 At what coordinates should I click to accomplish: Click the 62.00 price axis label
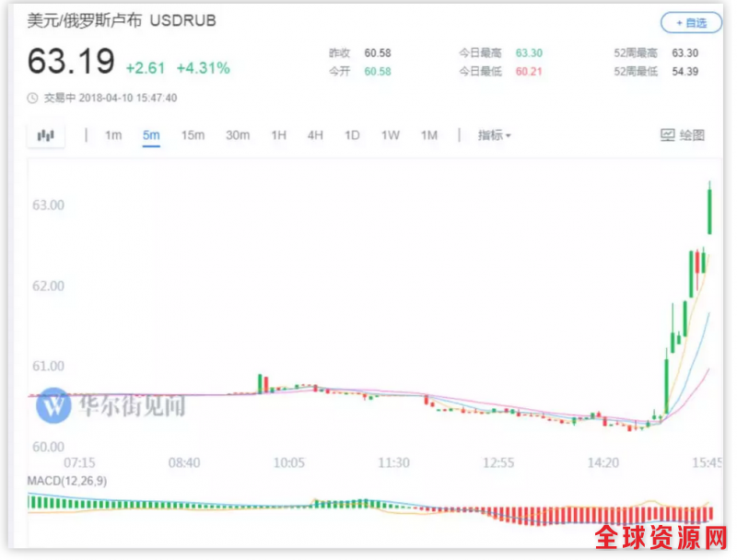[x=49, y=286]
